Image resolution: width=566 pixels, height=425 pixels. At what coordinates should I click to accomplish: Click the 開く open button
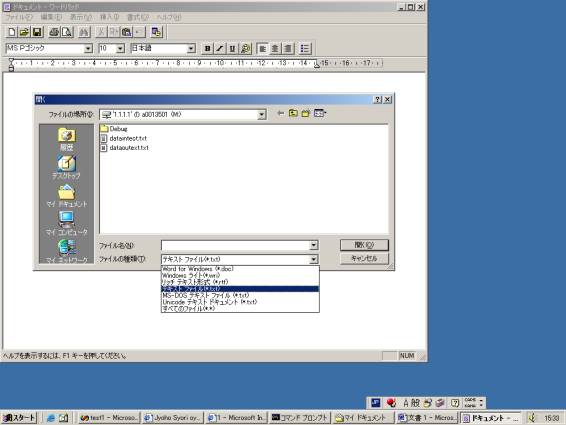pos(364,245)
